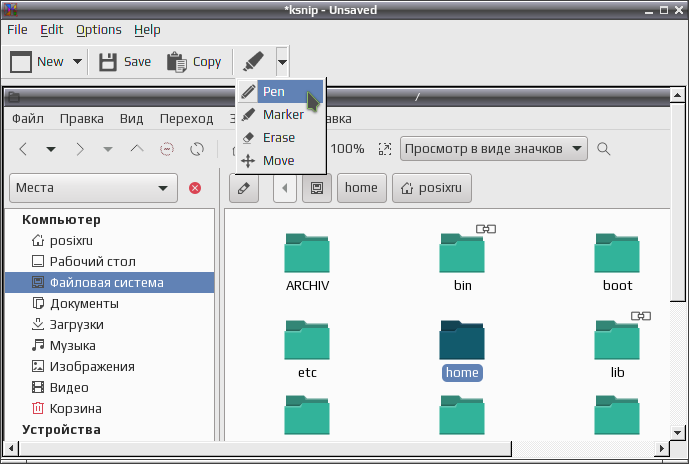Toggle the location edit pencil button

pyautogui.click(x=244, y=188)
